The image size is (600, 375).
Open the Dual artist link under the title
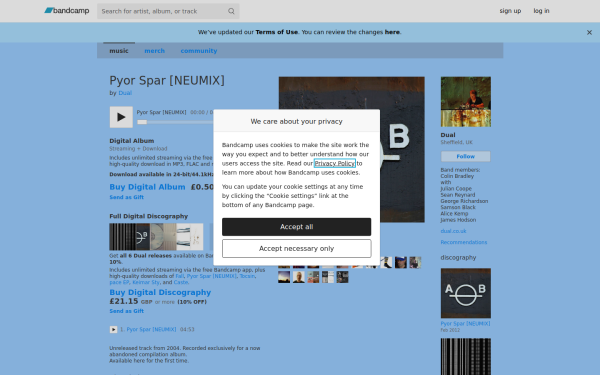pyautogui.click(x=125, y=93)
